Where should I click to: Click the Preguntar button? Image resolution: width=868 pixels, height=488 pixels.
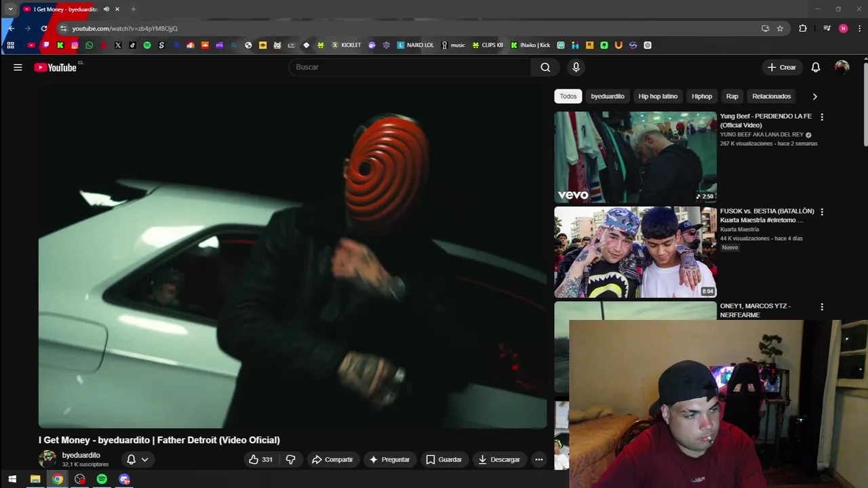pos(389,460)
